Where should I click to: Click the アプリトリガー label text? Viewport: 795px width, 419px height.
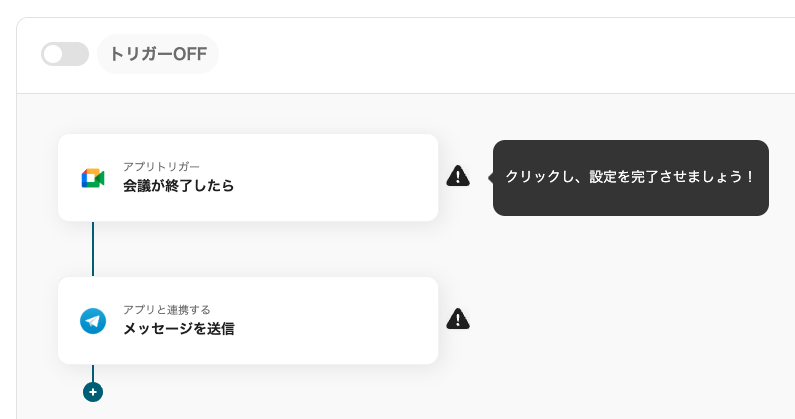coord(161,166)
